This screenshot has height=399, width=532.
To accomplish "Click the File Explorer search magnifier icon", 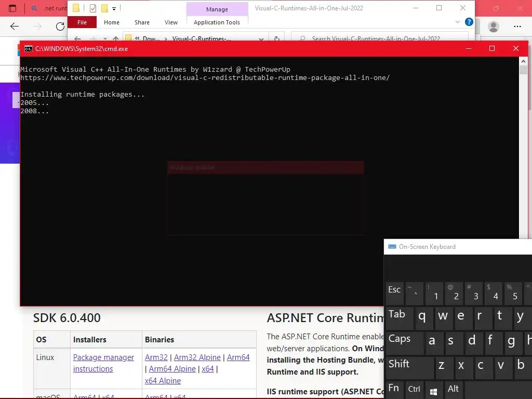I will coord(303,38).
